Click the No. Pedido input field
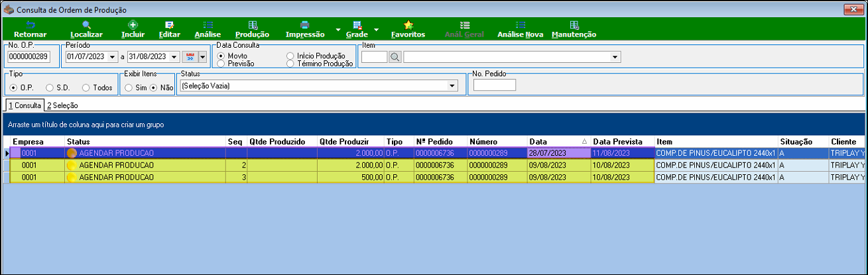The image size is (868, 275). coord(495,85)
